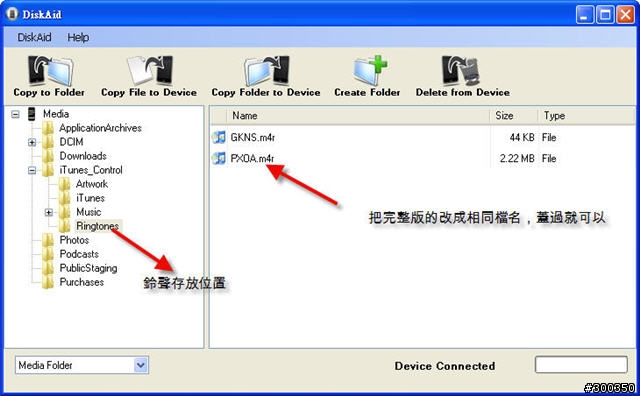Select the Ringtones folder
This screenshot has width=640, height=396.
(x=98, y=226)
